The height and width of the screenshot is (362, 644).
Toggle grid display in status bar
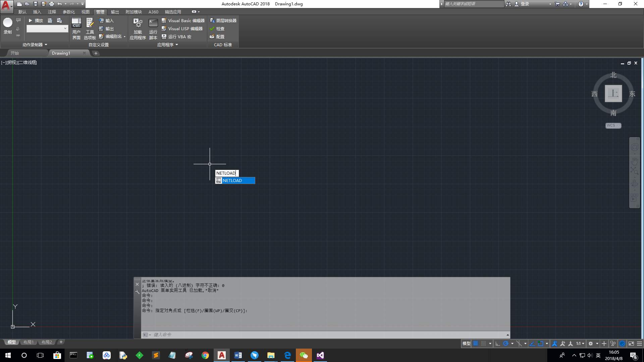point(476,344)
